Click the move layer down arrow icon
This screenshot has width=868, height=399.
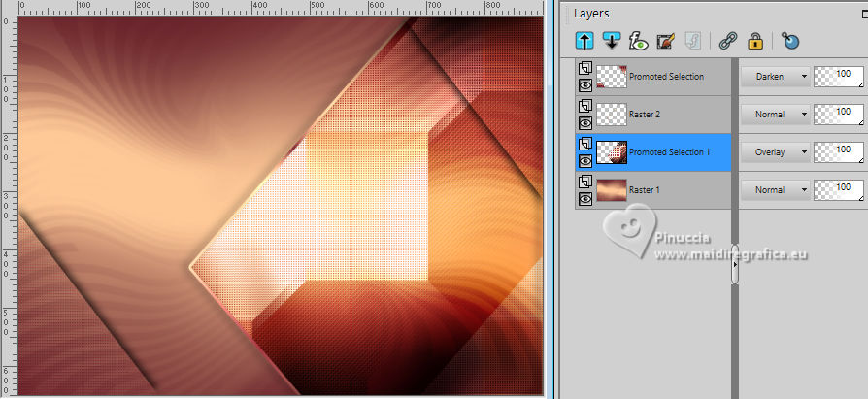pyautogui.click(x=611, y=41)
